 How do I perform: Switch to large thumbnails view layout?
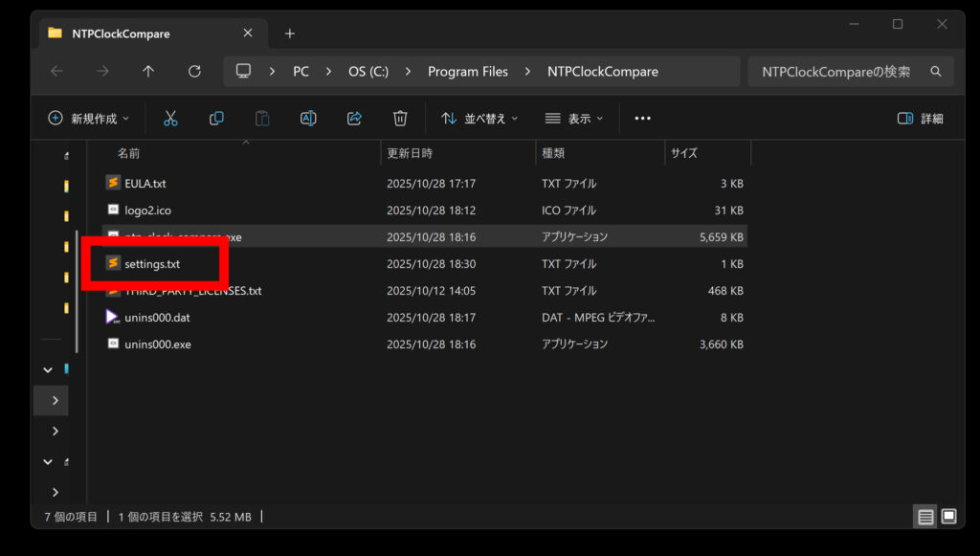point(948,517)
